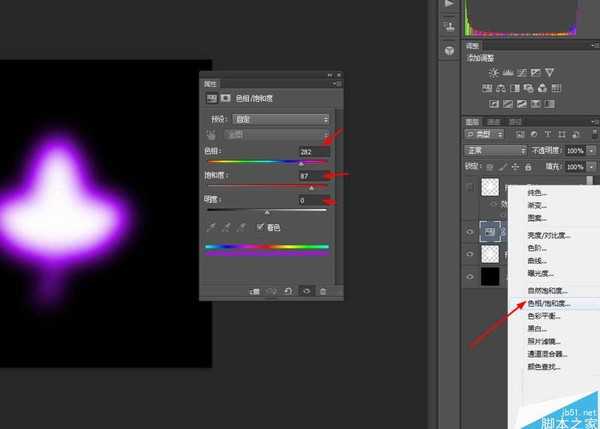600x429 pixels.
Task: Click the Brightness/Contrast sun icon in Adjustments
Action: pos(493,73)
